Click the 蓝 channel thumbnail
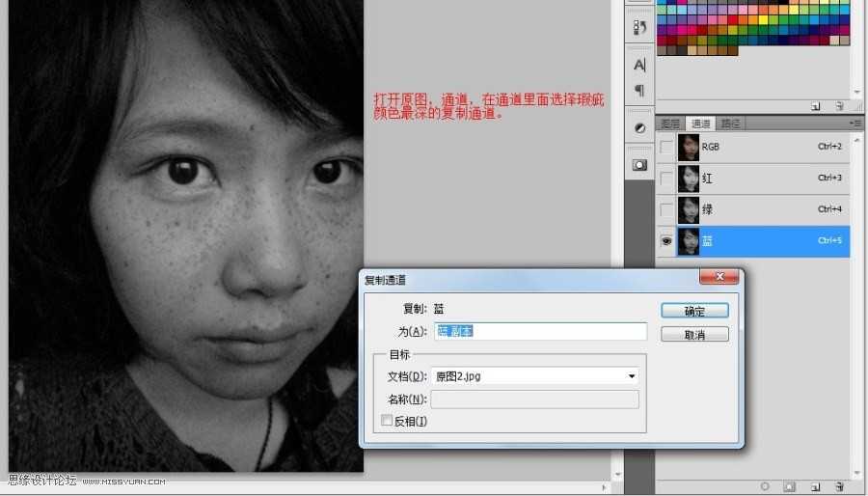The width and height of the screenshot is (868, 496). 689,241
